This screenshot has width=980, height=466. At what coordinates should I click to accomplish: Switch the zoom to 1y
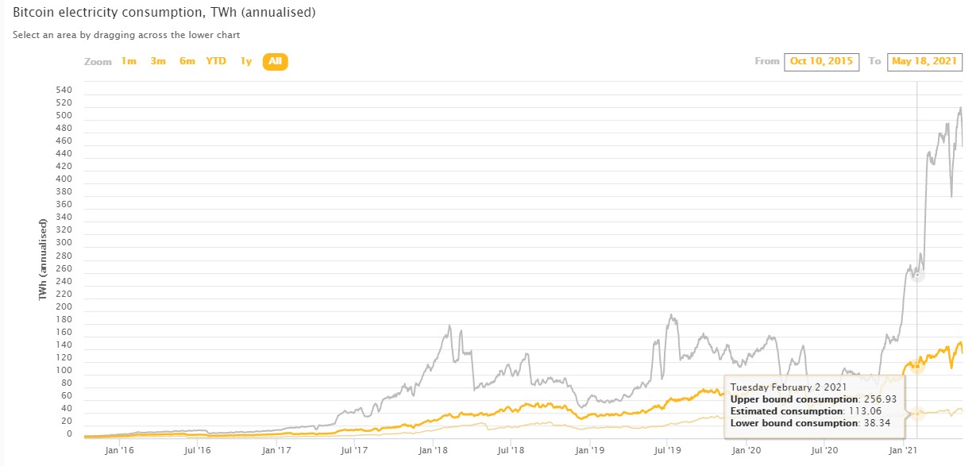click(x=246, y=61)
